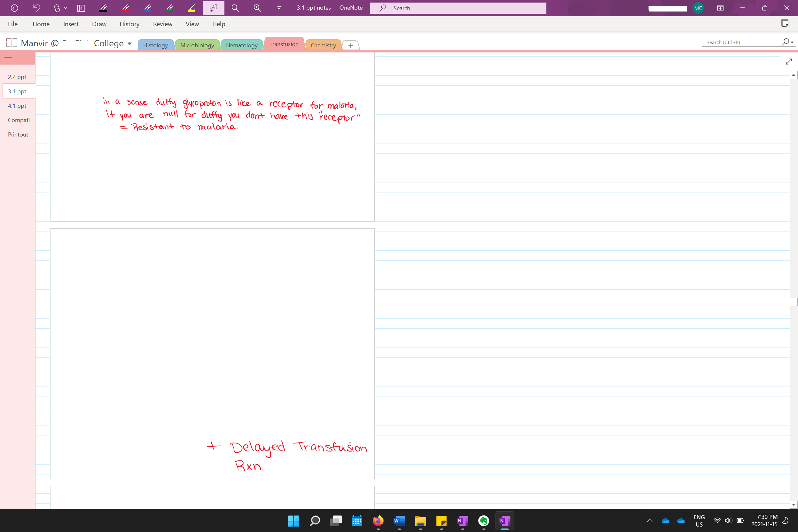Viewport: 798px width, 532px height.
Task: Click the Dock to Desktop icon
Action: click(x=81, y=8)
